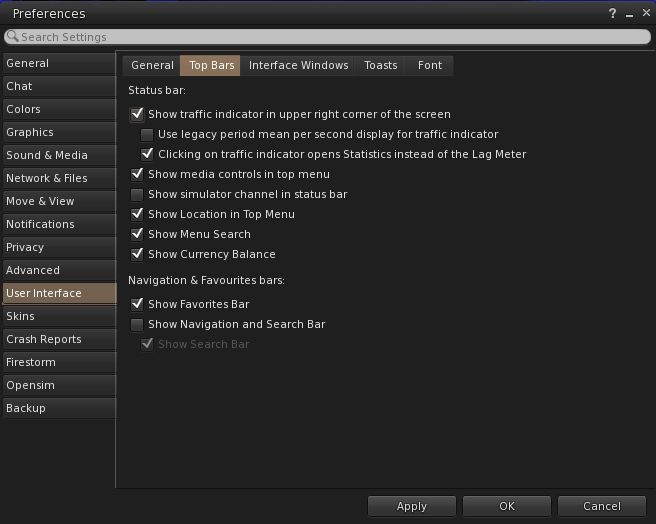Open the Toasts tab
656x524 pixels.
pyautogui.click(x=380, y=66)
